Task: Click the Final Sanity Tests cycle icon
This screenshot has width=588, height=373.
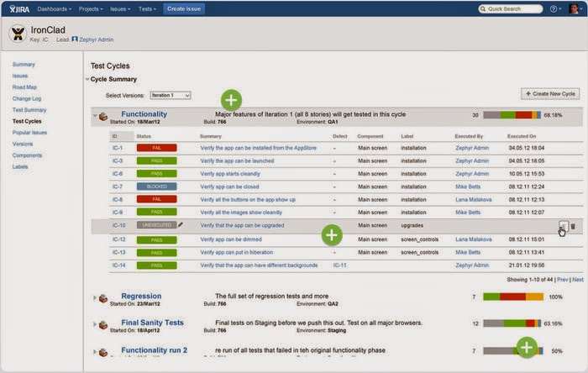Action: 103,323
